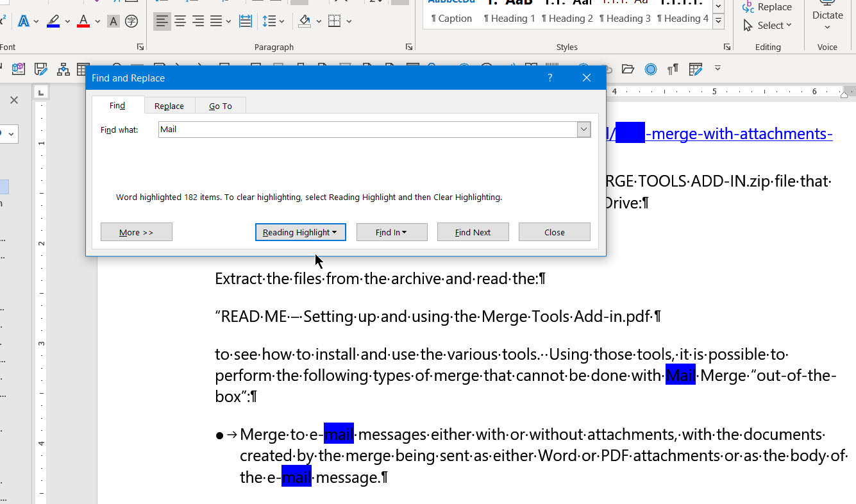
Task: Click the More >> button
Action: click(137, 232)
